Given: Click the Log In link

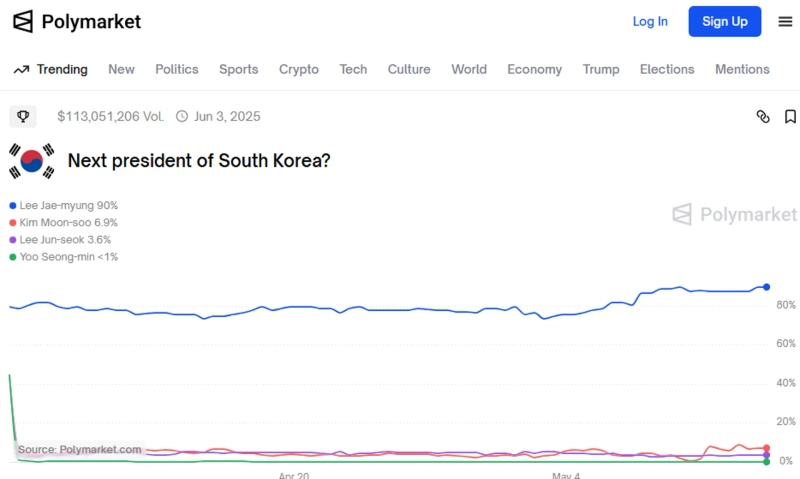Looking at the screenshot, I should pyautogui.click(x=650, y=21).
